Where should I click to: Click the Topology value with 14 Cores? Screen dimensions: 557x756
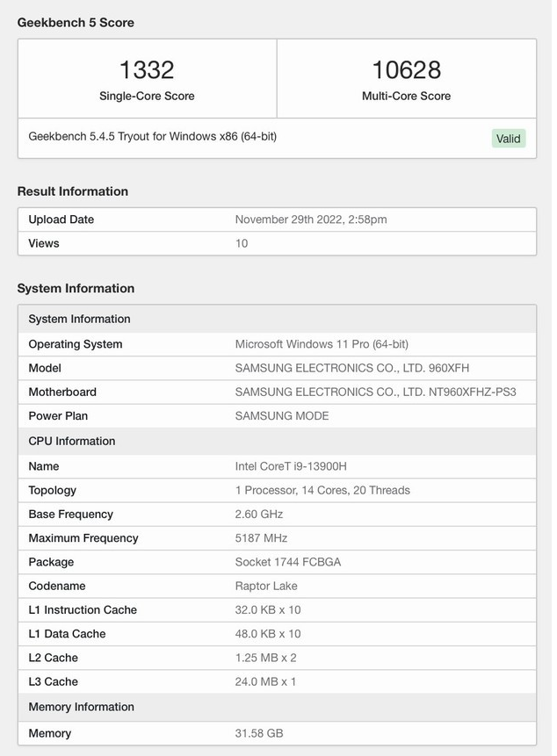pos(322,490)
